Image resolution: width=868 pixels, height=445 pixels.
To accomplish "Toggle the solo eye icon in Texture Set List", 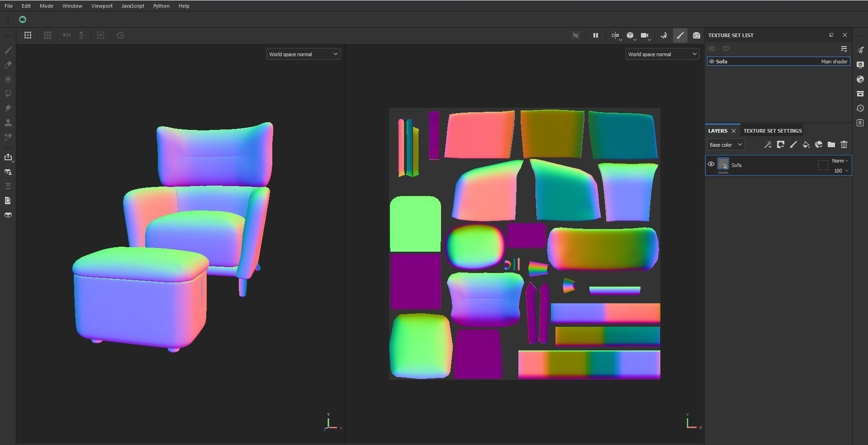I will tap(726, 48).
